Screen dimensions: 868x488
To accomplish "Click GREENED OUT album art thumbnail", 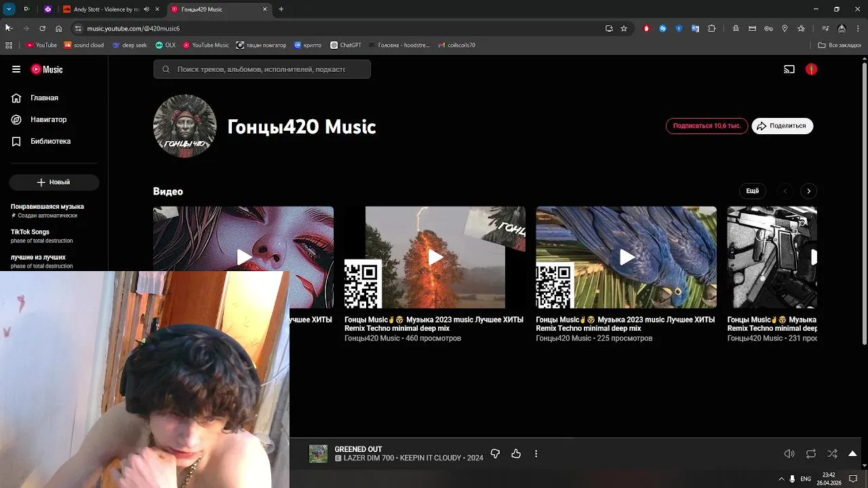I will tap(318, 453).
